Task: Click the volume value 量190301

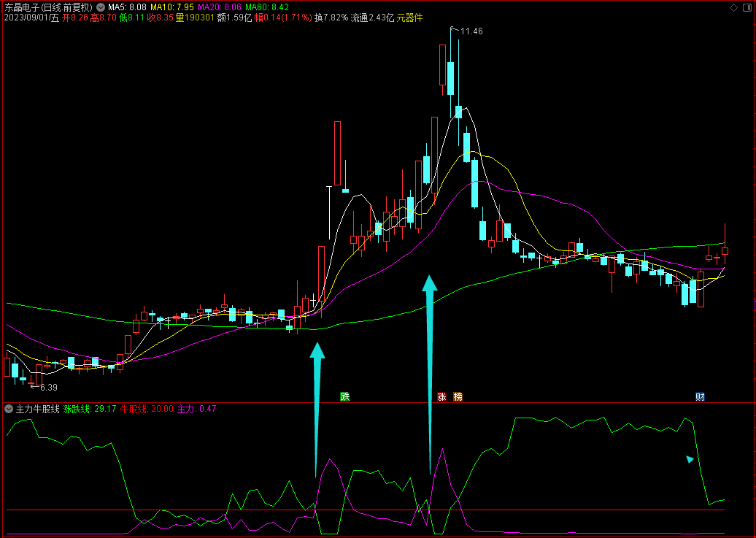Action: point(195,18)
